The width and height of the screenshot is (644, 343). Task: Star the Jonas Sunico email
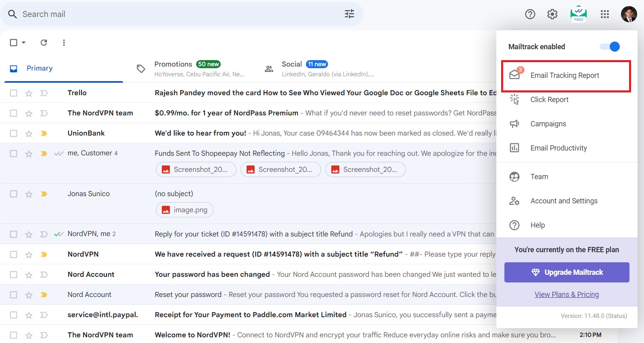point(29,194)
